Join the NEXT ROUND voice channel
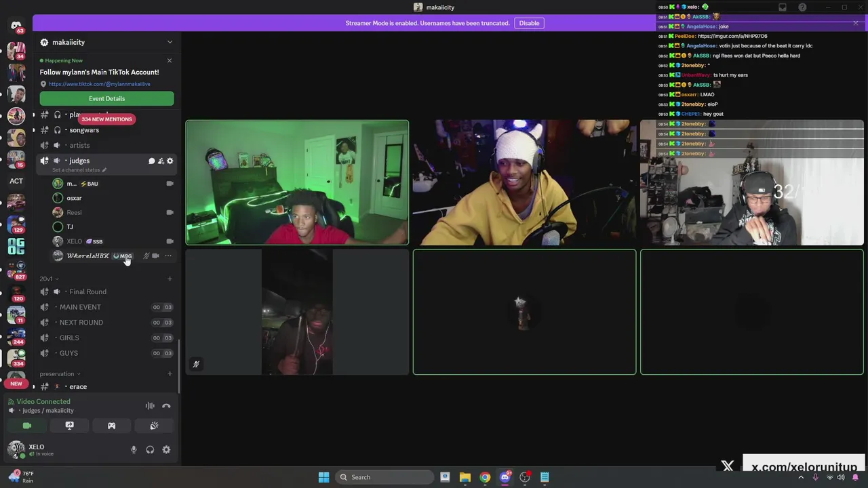This screenshot has height=488, width=868. point(106,323)
